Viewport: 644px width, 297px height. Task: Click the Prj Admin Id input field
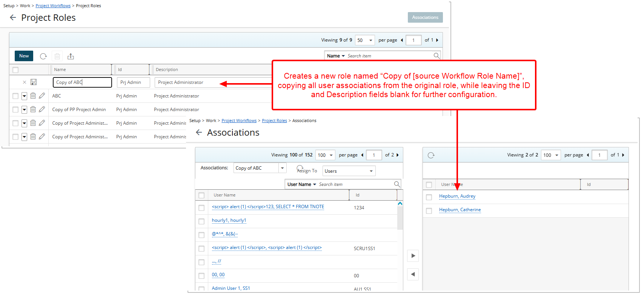click(x=134, y=82)
